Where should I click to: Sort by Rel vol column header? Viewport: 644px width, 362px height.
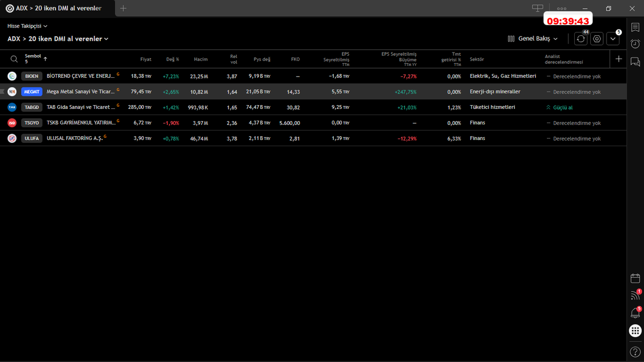click(x=233, y=59)
